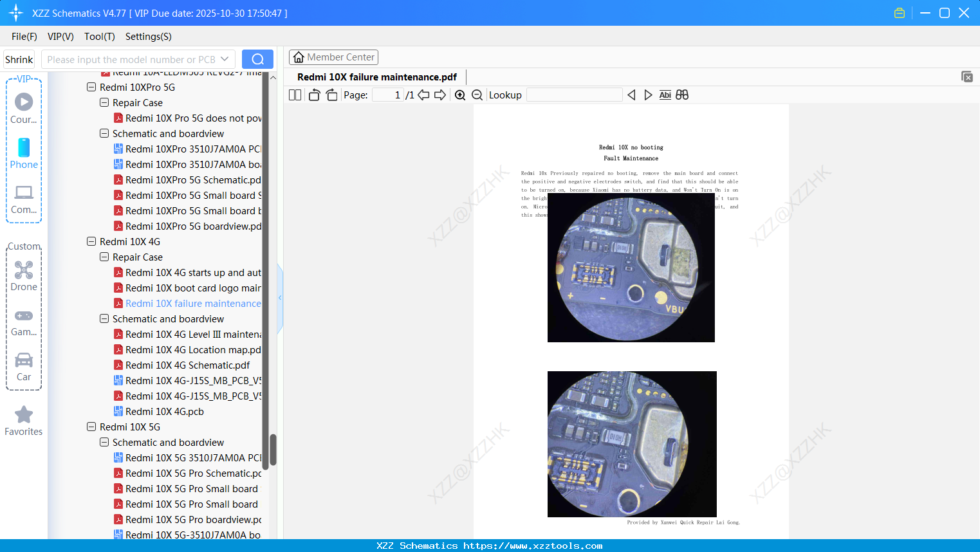This screenshot has height=552, width=980.
Task: Click the Lookup text field
Action: (x=575, y=95)
